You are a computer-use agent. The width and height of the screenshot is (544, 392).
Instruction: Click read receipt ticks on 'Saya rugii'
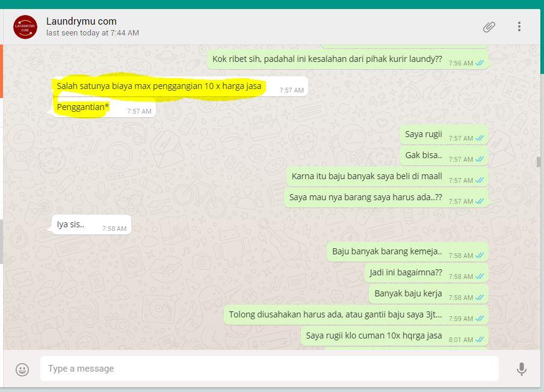[x=480, y=138]
